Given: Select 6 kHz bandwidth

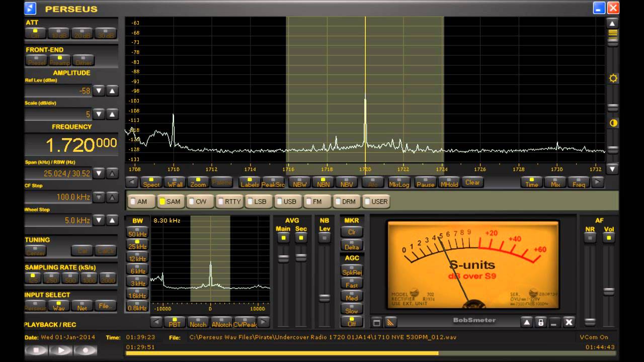Looking at the screenshot, I should [137, 270].
